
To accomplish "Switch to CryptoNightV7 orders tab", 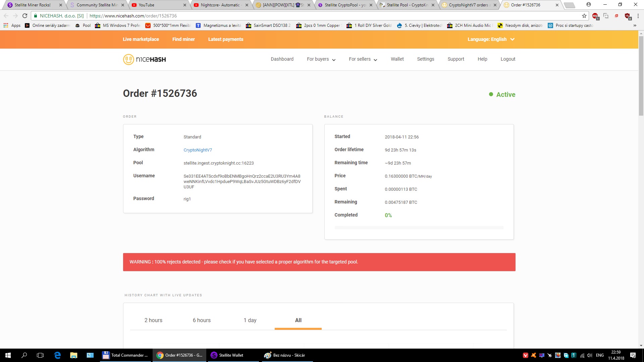I will tap(469, 5).
